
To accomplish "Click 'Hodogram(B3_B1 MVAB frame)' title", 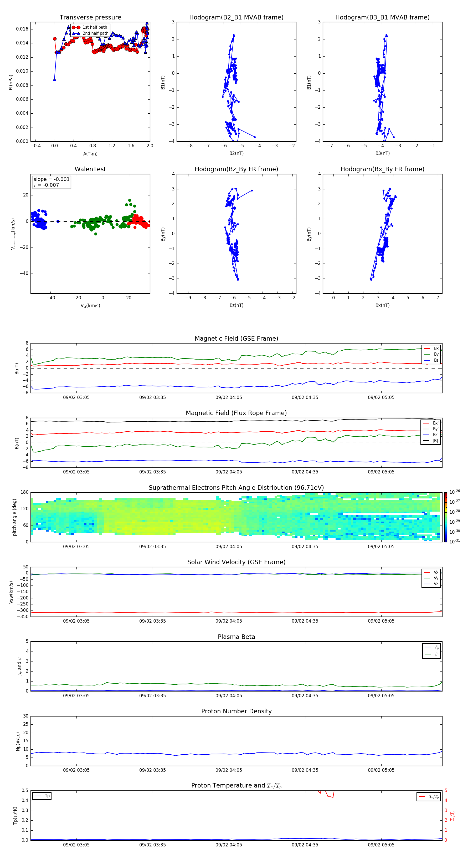I will [382, 17].
